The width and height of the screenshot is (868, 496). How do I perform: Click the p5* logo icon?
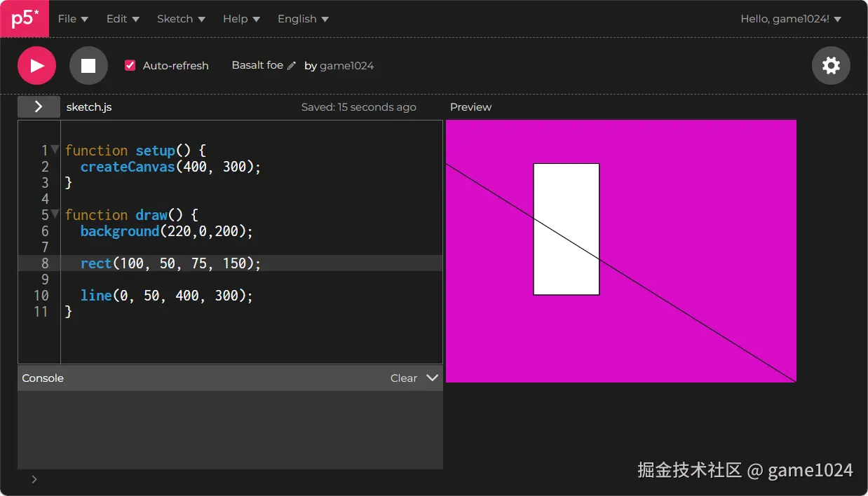pyautogui.click(x=25, y=18)
